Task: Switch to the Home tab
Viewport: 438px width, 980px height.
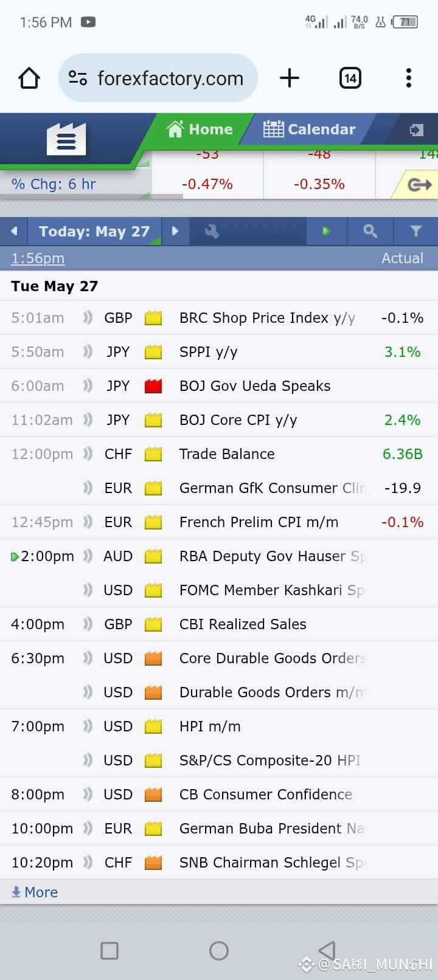Action: [200, 129]
